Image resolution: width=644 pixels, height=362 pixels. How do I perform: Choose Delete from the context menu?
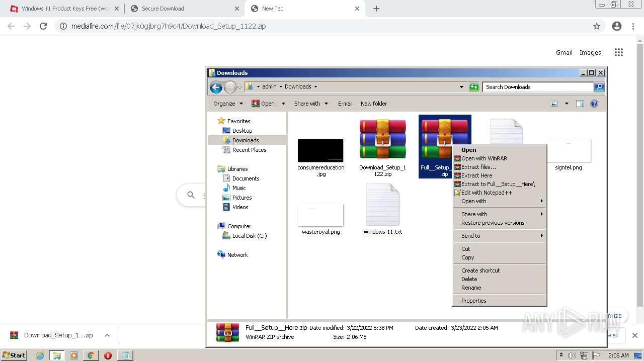coord(499,279)
